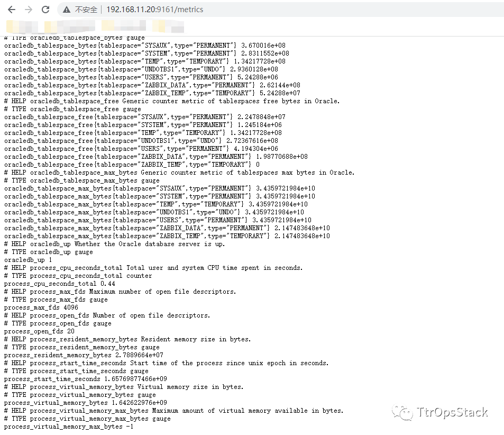Click the TEMP tablespace_free line

[143, 133]
